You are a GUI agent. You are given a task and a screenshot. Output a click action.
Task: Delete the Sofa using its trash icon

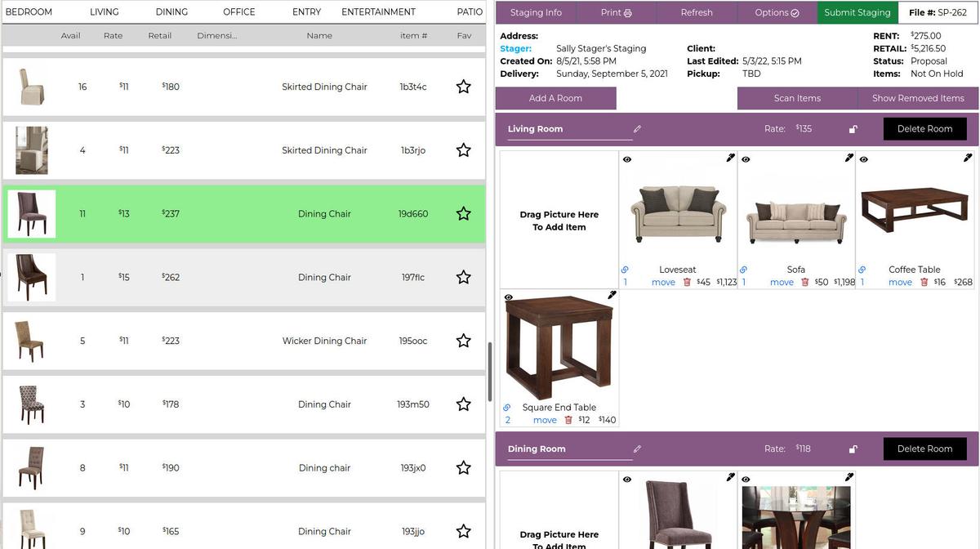click(804, 282)
